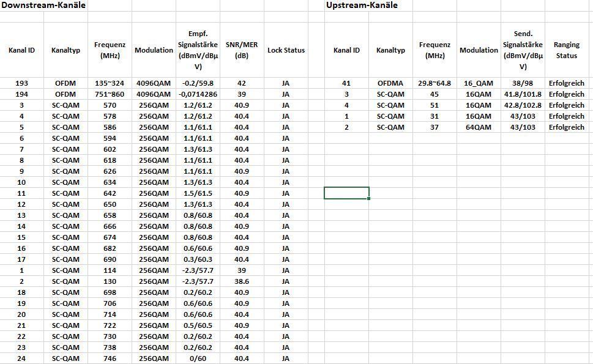Select the 16_QAM modulation cell

click(x=479, y=83)
